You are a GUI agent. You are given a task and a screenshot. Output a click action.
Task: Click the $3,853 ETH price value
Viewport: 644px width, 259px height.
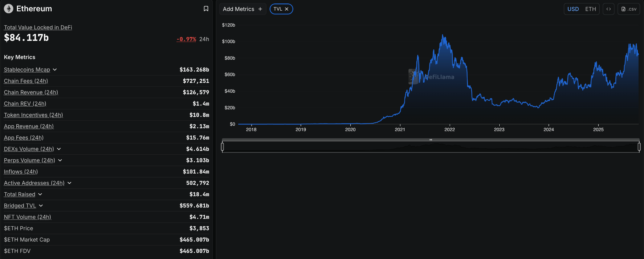[x=199, y=228]
